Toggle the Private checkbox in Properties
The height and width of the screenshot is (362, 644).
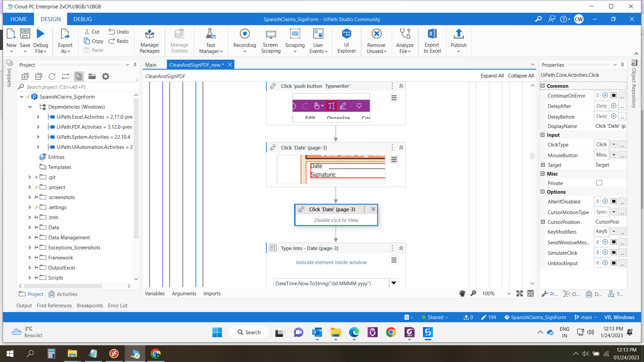click(x=599, y=183)
